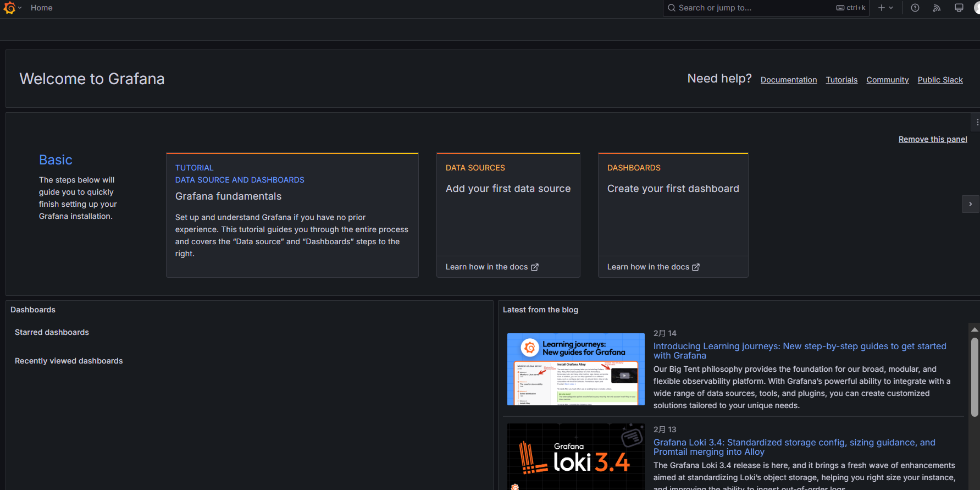980x490 pixels.
Task: Click the 'Dashboards' panel title
Action: pos(33,310)
